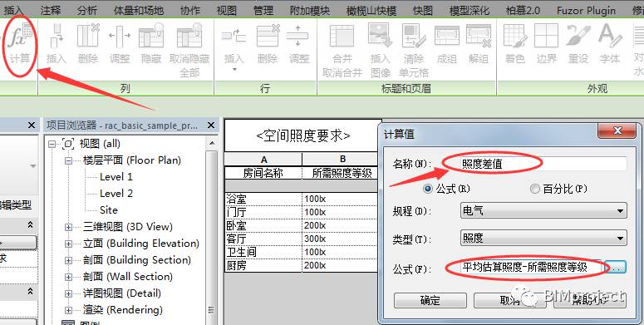Select Site in project browser

click(x=108, y=210)
